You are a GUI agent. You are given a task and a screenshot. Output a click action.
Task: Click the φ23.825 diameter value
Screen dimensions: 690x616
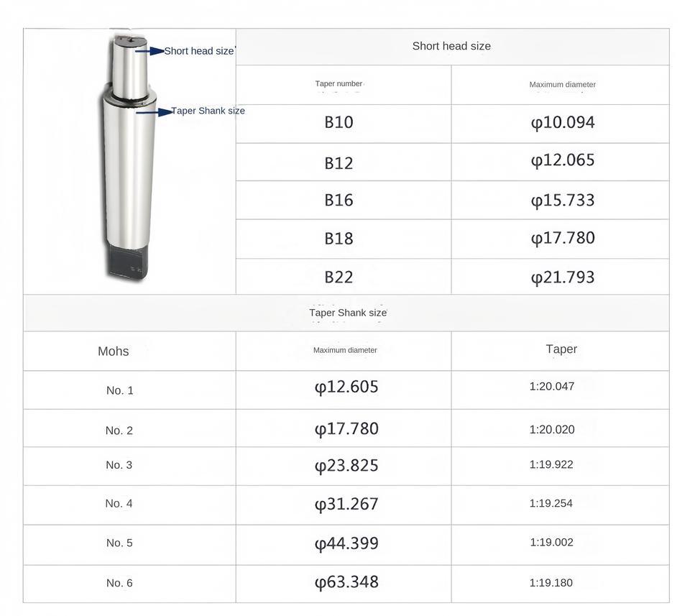point(346,465)
